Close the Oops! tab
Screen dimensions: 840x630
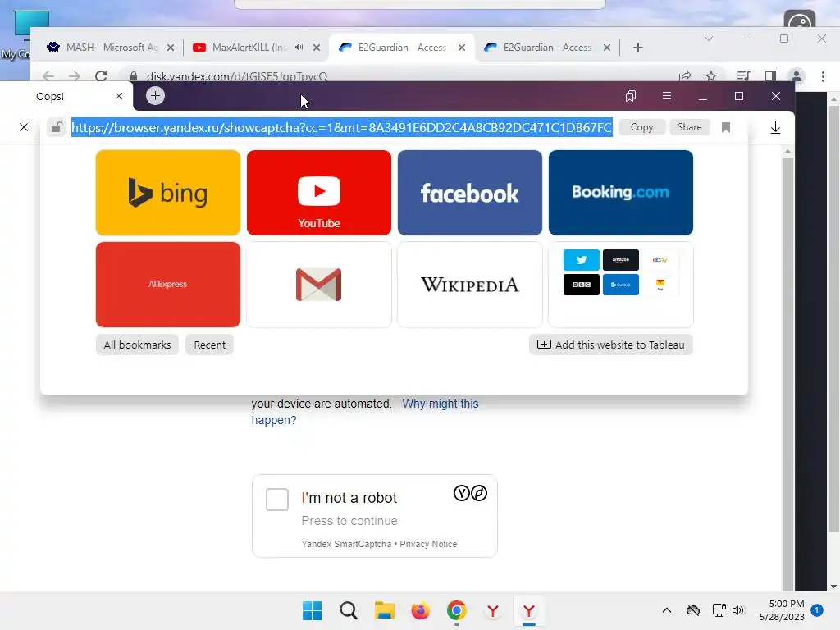pyautogui.click(x=119, y=96)
